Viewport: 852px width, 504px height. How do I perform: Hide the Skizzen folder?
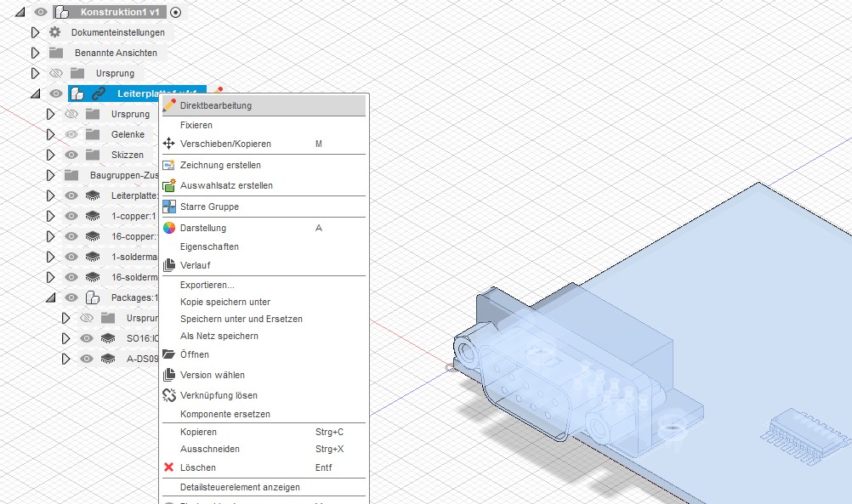[x=71, y=155]
